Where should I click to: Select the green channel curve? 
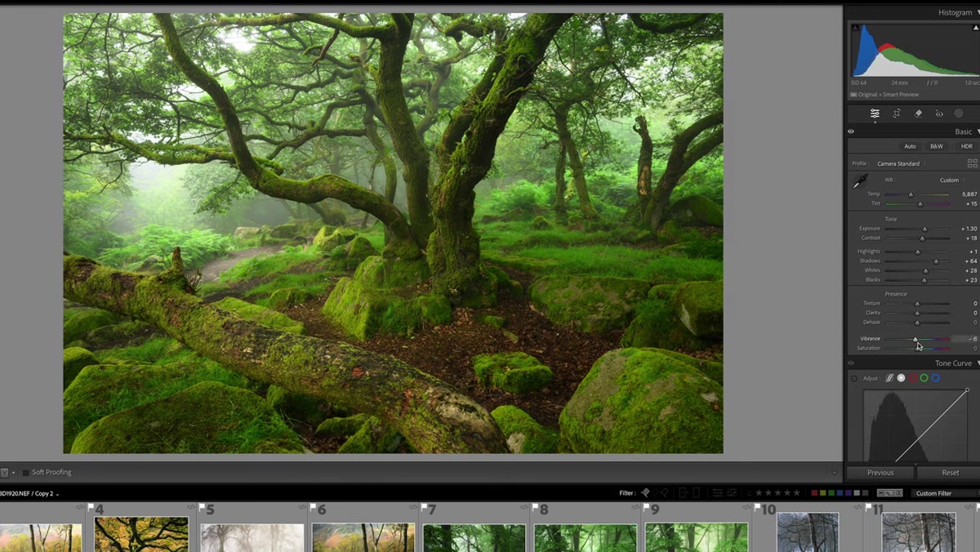pos(924,378)
